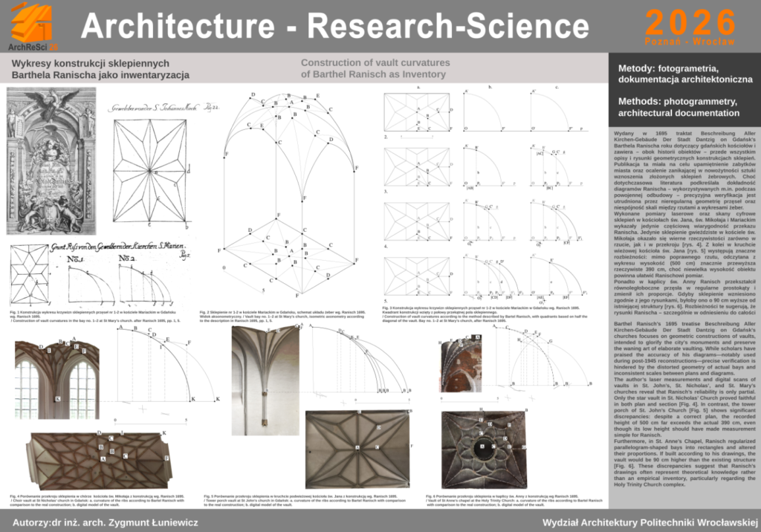Open the St Nicholas choir vault window photo

click(x=58, y=380)
